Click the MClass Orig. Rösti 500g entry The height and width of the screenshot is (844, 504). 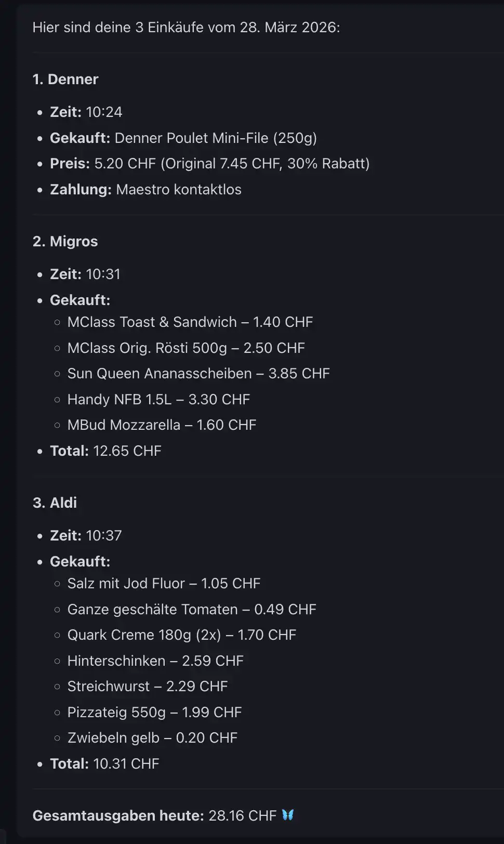click(x=186, y=348)
